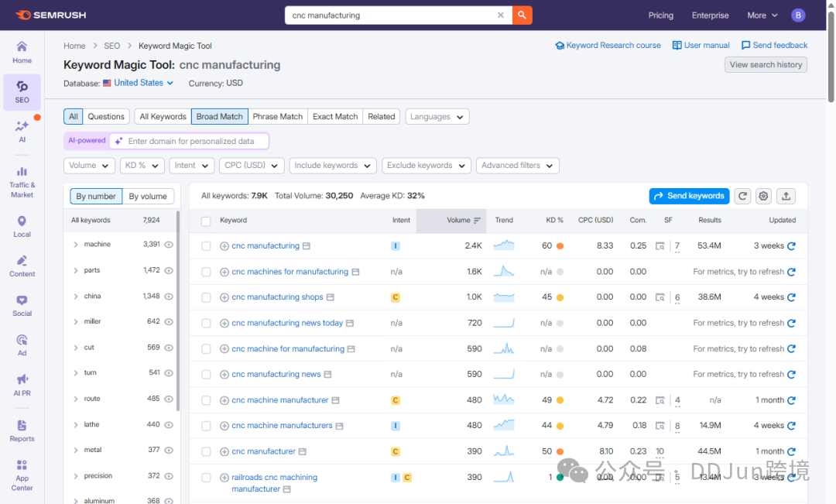Select all keywords header checkbox
836x504 pixels.
pos(206,221)
